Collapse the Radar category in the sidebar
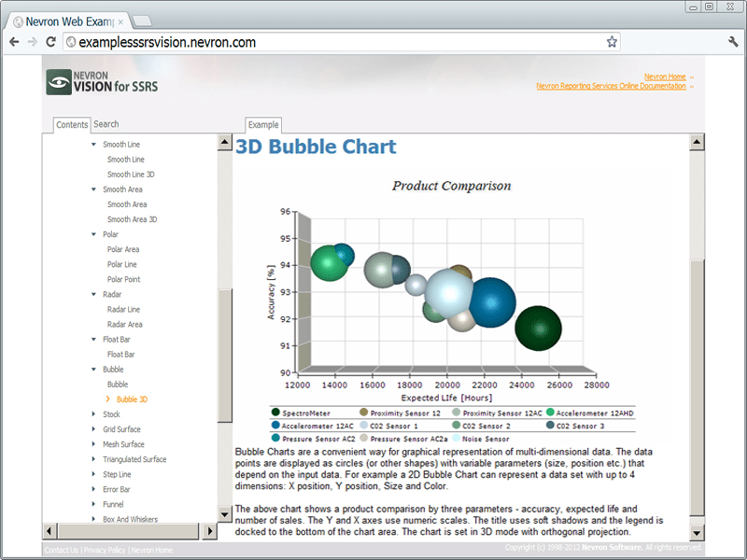 pos(92,294)
